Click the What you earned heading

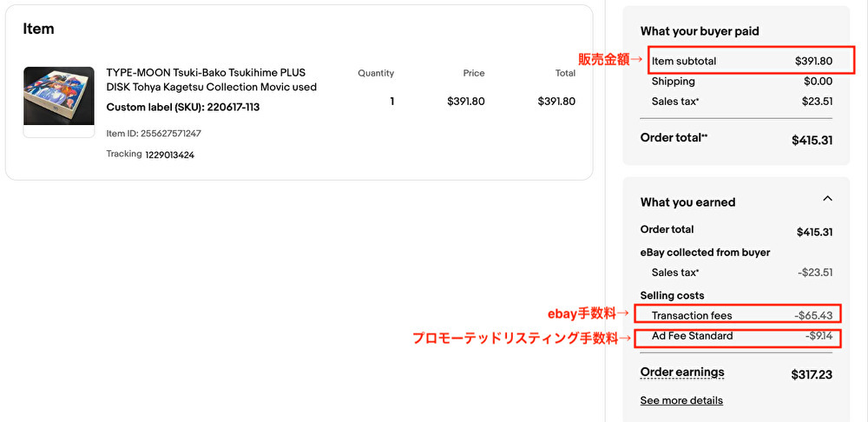(687, 202)
